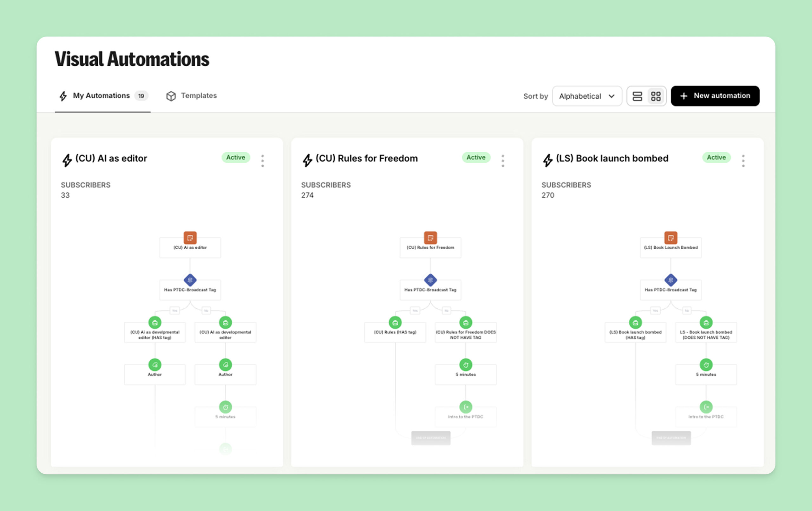Click orange form trigger icon in AI editor flow
812x511 pixels.
click(190, 238)
